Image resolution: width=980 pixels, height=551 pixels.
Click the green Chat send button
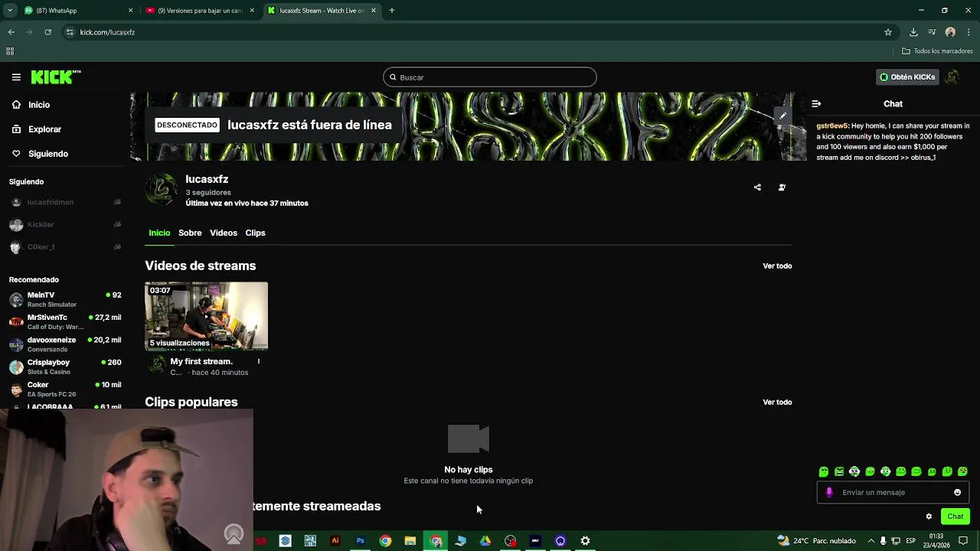pos(955,517)
